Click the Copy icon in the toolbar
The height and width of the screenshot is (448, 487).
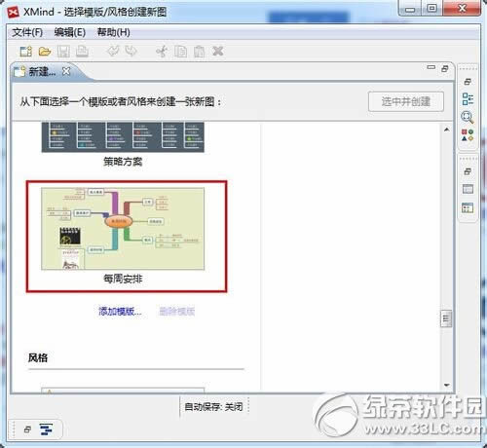[180, 52]
